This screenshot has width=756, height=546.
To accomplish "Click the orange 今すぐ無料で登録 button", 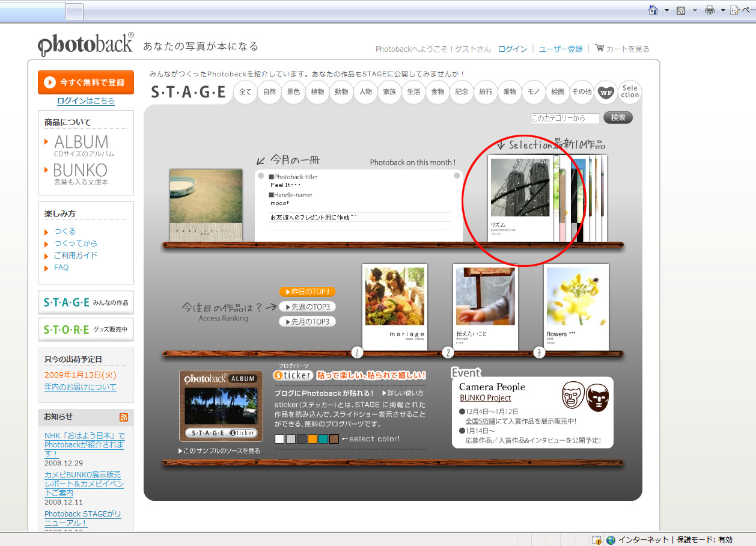I will (x=85, y=82).
